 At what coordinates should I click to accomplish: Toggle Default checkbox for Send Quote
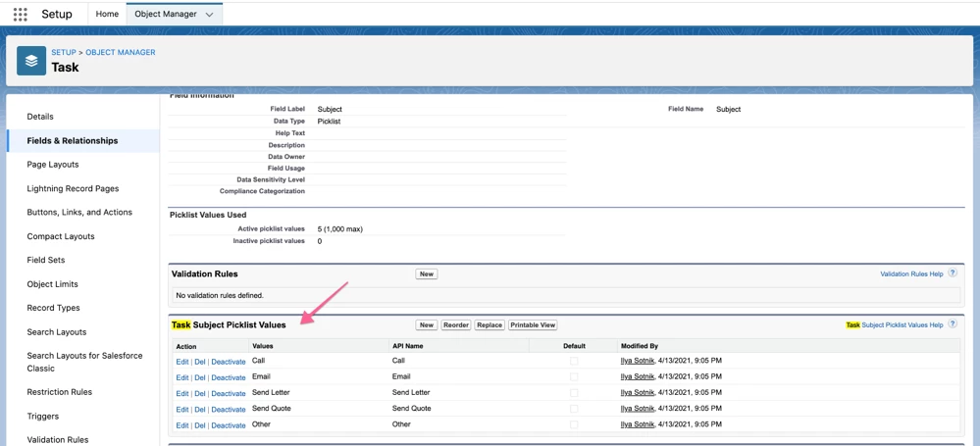point(574,409)
